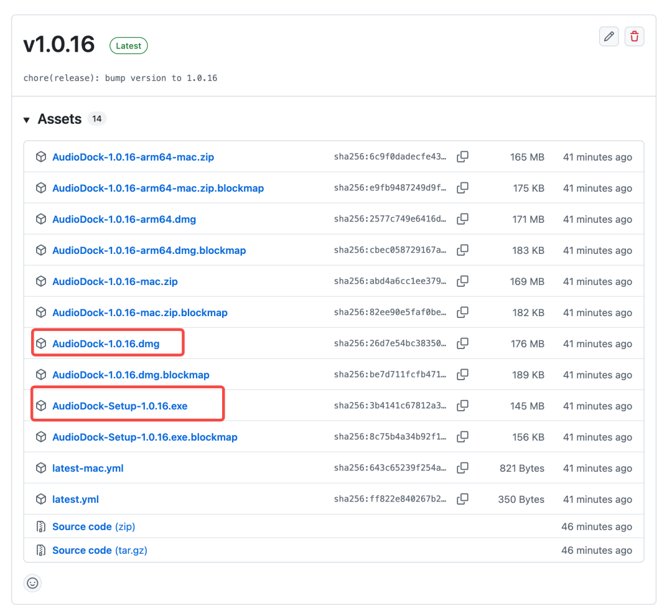
Task: Open the latest-mac.yml asset link
Action: [88, 468]
